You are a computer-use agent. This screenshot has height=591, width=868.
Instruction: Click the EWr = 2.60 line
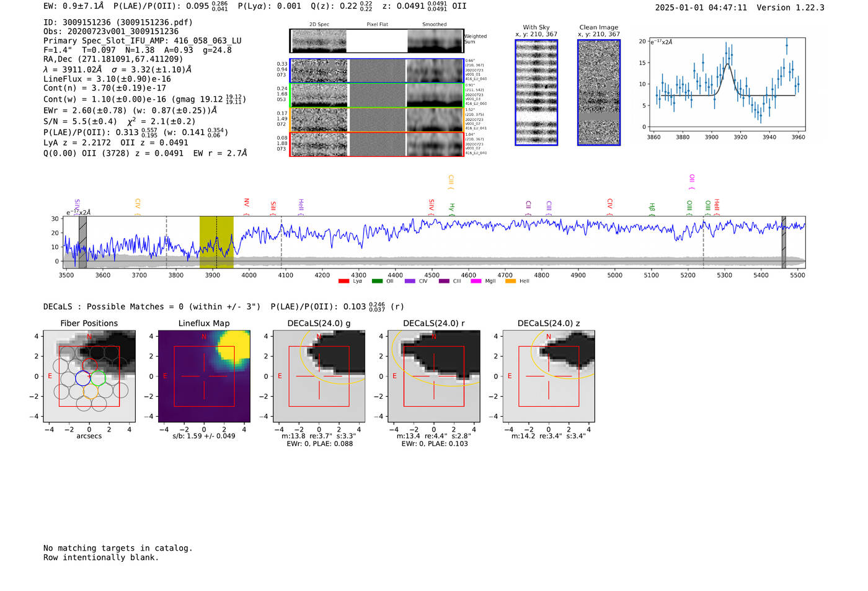click(x=130, y=110)
